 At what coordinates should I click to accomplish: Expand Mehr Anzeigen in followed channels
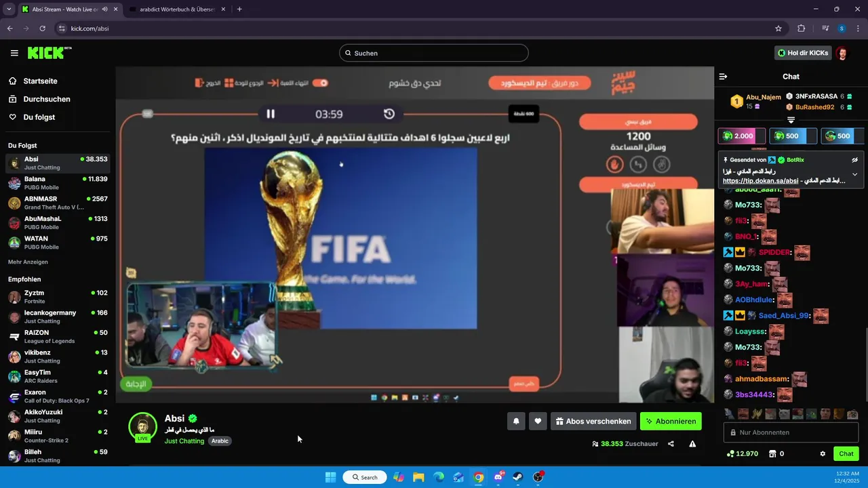(x=28, y=262)
